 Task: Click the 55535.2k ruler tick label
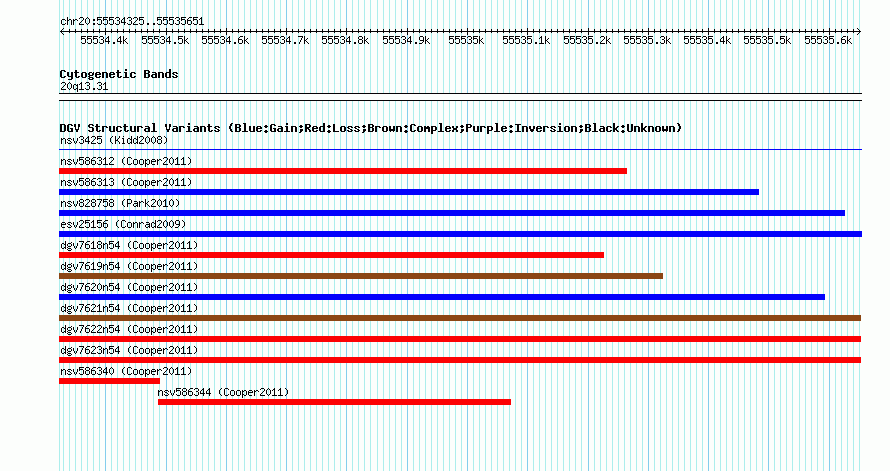(x=587, y=40)
